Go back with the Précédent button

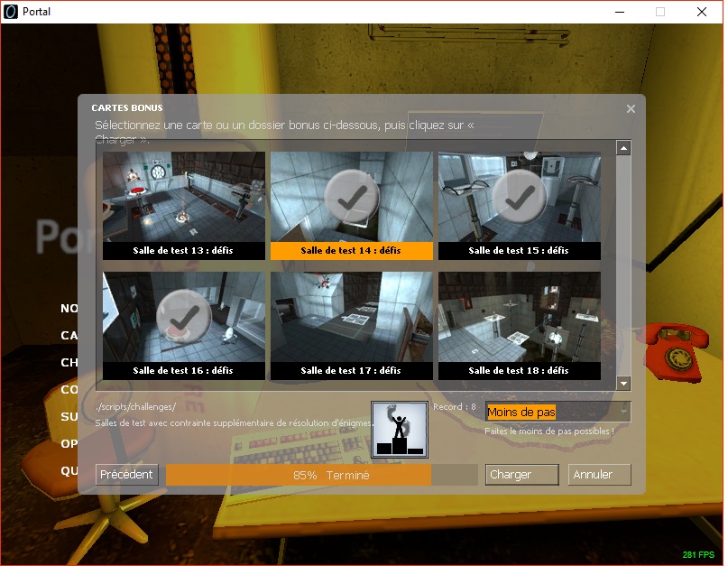pos(127,475)
